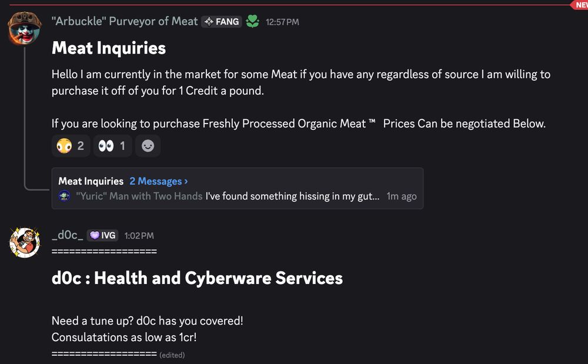Screen dimensions: 588x364
Task: Toggle the flushed face reaction
Action: click(71, 146)
